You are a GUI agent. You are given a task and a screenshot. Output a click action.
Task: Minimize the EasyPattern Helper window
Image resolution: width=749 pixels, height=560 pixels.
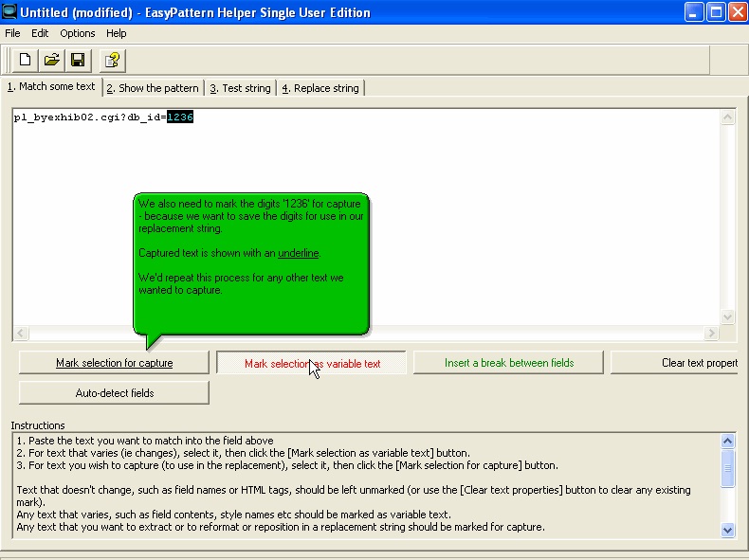[694, 12]
